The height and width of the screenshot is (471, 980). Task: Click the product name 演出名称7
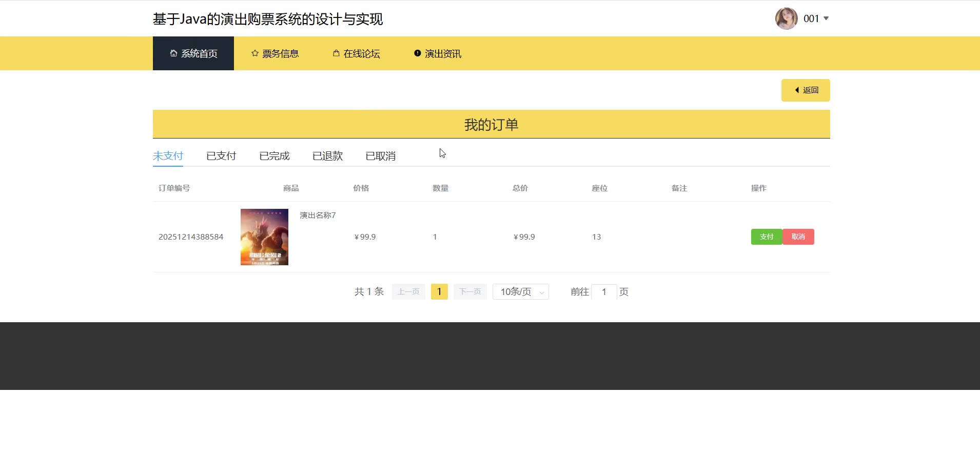click(x=318, y=215)
